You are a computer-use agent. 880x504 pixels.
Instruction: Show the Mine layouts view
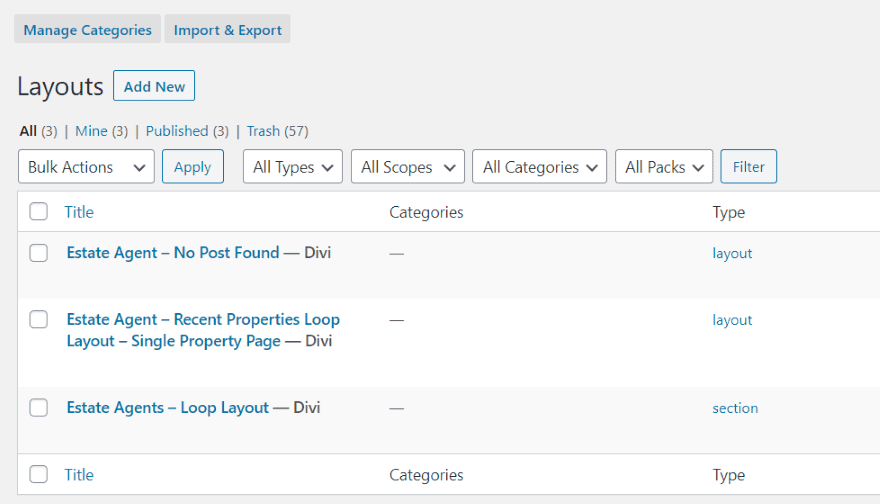pos(91,131)
